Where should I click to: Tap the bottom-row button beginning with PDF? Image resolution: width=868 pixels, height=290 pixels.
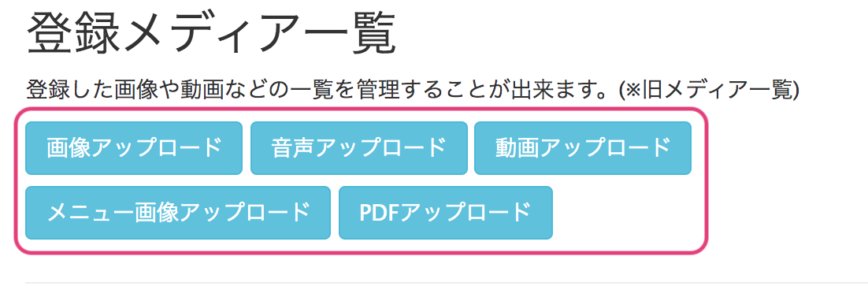(446, 213)
